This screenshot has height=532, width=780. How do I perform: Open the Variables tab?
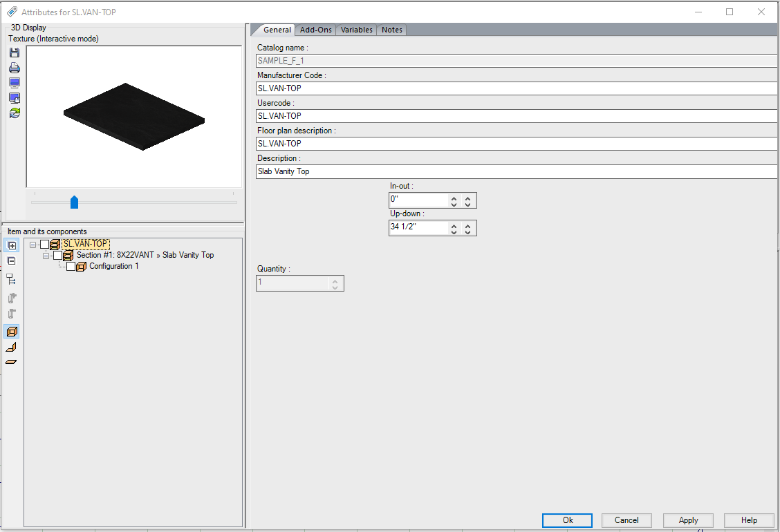(356, 30)
